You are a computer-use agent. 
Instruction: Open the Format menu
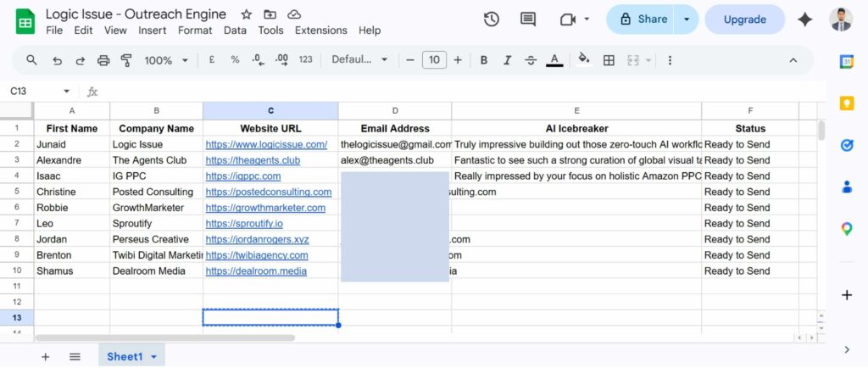click(x=195, y=31)
